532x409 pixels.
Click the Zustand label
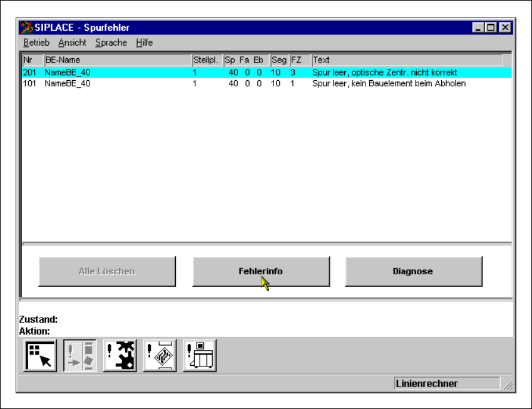[x=38, y=319]
